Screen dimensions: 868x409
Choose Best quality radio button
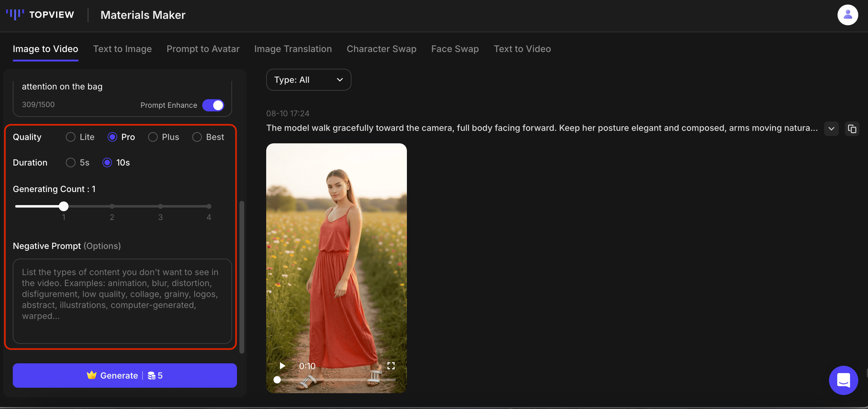coord(197,137)
